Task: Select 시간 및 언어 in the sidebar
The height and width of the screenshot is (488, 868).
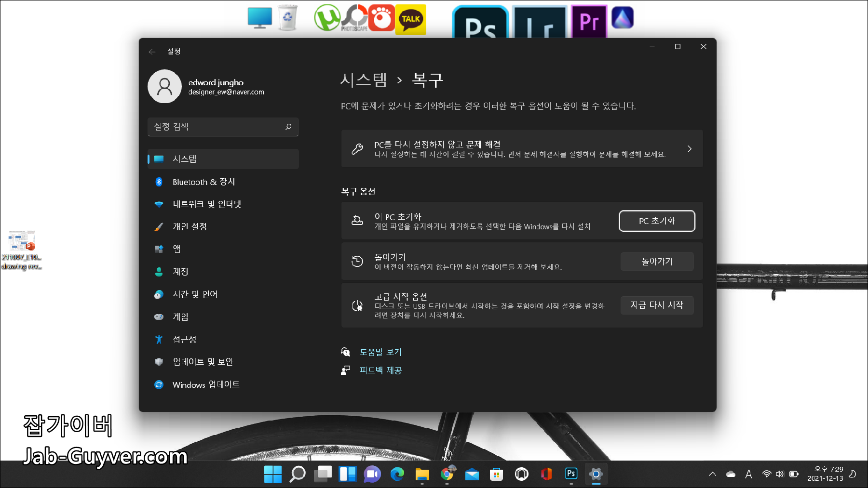Action: (x=223, y=294)
